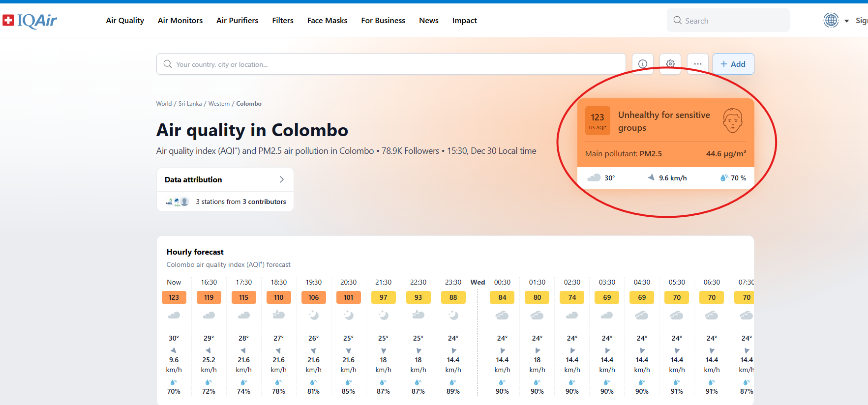Click the 02:30 column wind arrow icon
868x405 pixels.
(x=572, y=350)
